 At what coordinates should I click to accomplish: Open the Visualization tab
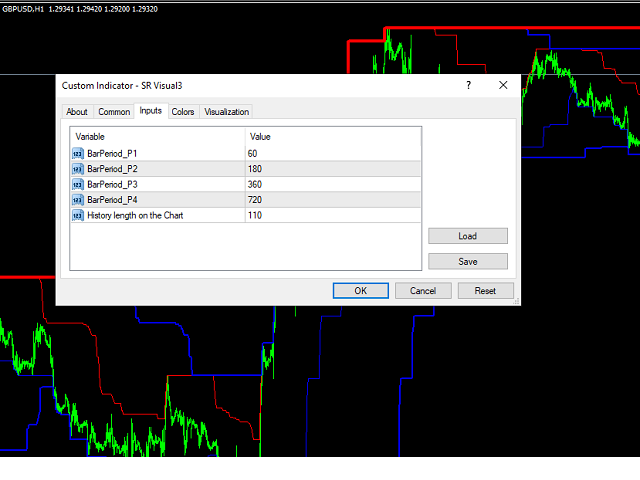(x=227, y=112)
